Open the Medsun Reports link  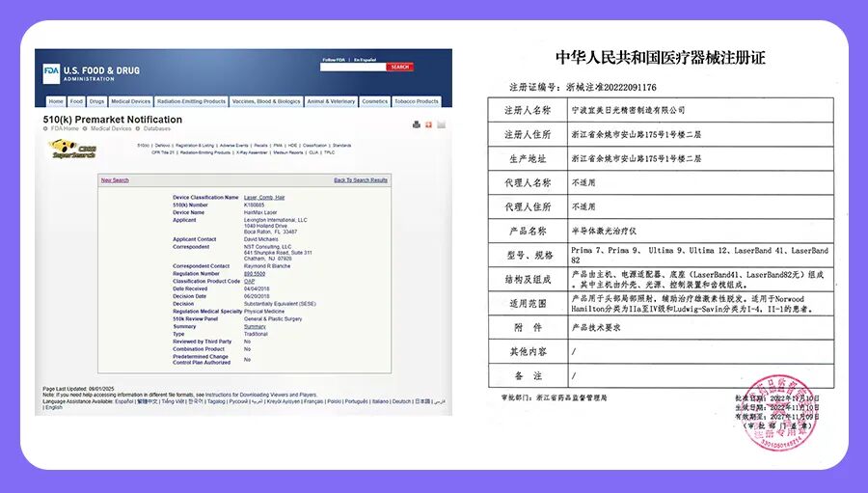(x=287, y=152)
